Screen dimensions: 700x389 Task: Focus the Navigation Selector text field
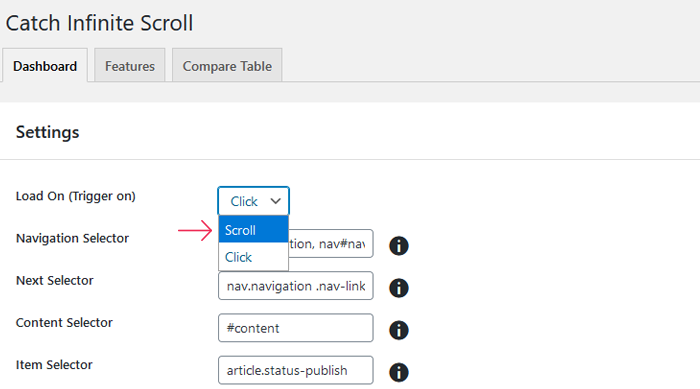point(331,243)
